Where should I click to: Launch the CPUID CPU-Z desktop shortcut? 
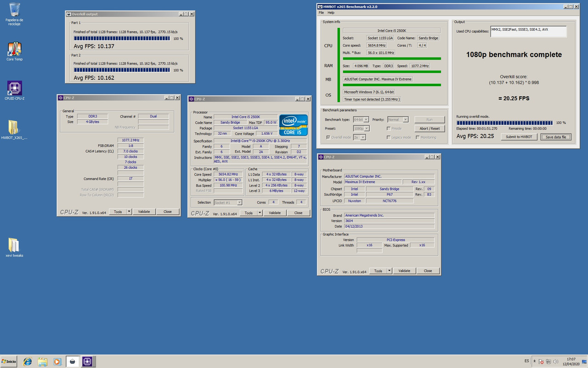pos(14,91)
